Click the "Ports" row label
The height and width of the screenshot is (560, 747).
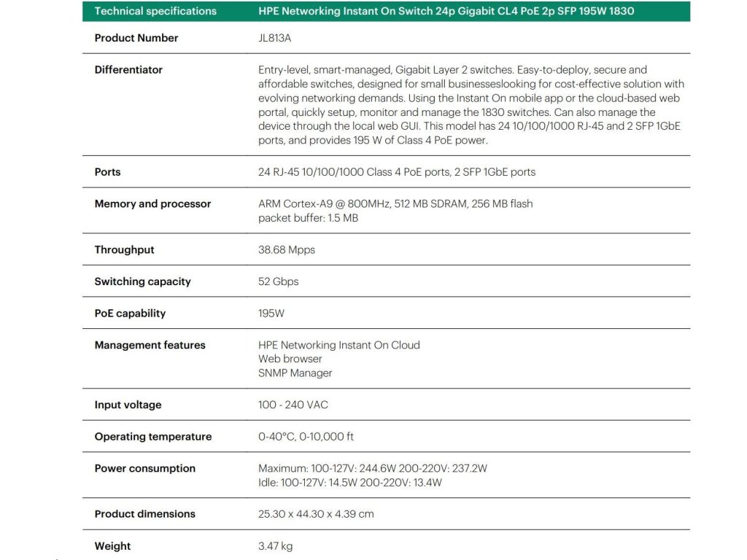(108, 172)
